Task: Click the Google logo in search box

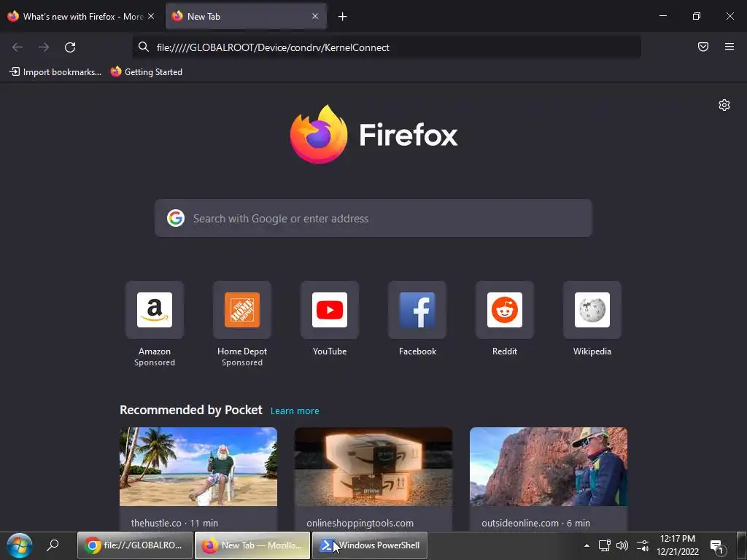Action: click(176, 218)
